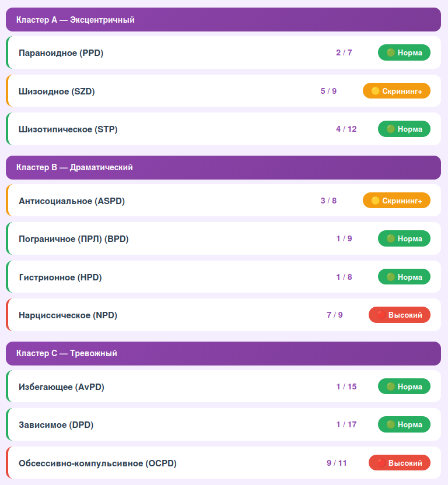Click the green circle icon in Параноидное badge
Screen dimensions: 448x485
tap(391, 53)
